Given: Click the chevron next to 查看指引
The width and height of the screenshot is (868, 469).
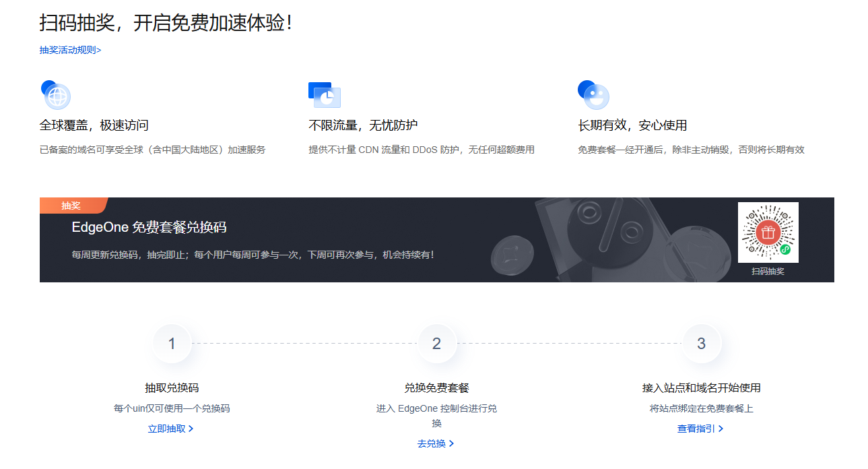Looking at the screenshot, I should [721, 429].
